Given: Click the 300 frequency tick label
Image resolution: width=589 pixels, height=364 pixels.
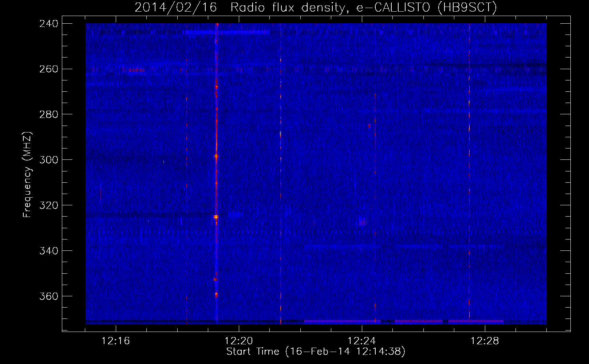Looking at the screenshot, I should coord(49,160).
